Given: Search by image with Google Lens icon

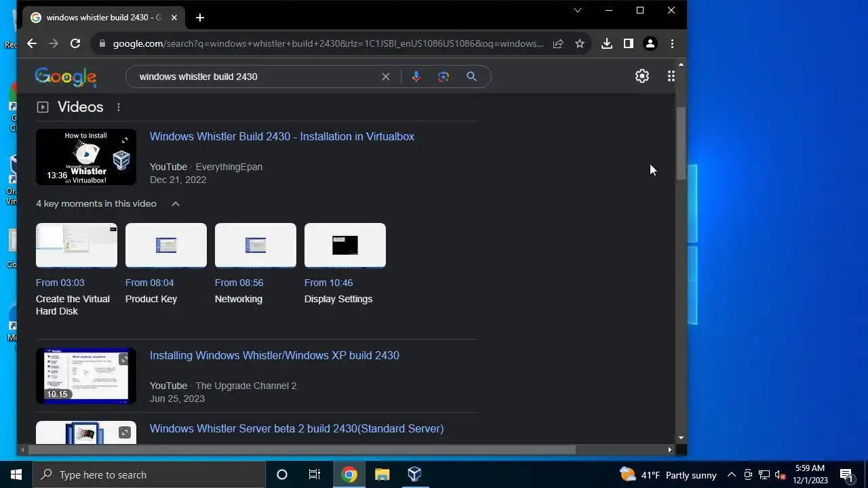Looking at the screenshot, I should point(443,77).
